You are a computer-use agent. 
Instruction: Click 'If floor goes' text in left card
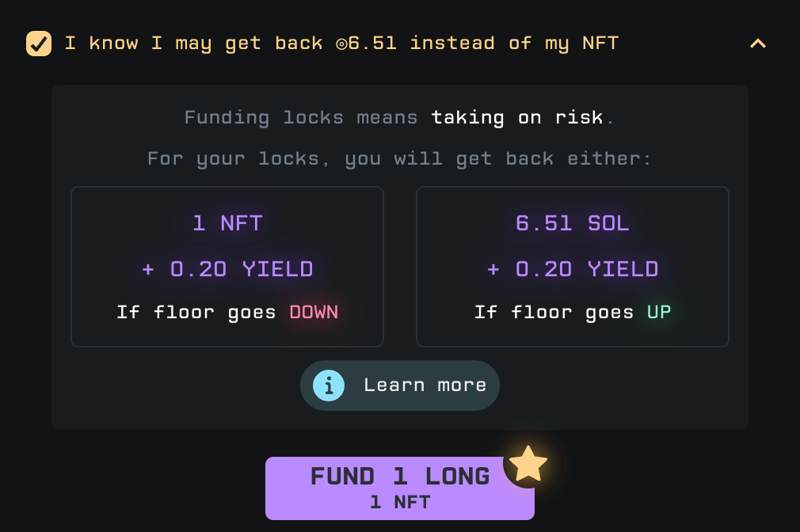pyautogui.click(x=196, y=312)
